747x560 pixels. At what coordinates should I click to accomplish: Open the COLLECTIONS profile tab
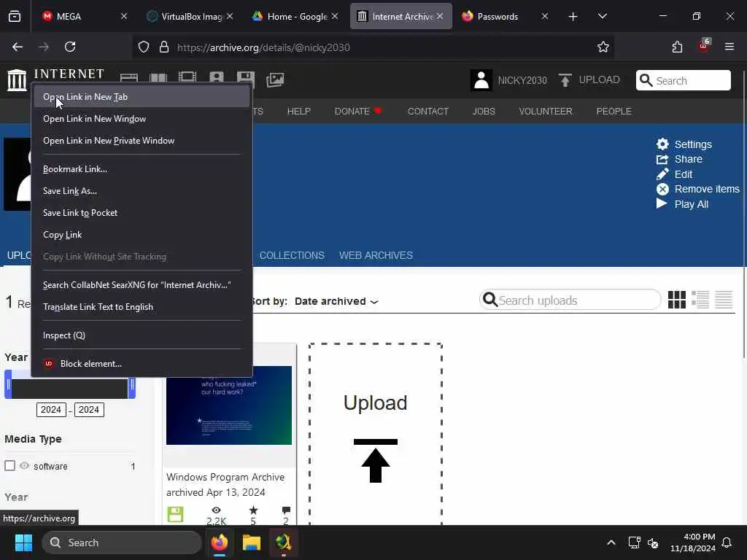[292, 256]
